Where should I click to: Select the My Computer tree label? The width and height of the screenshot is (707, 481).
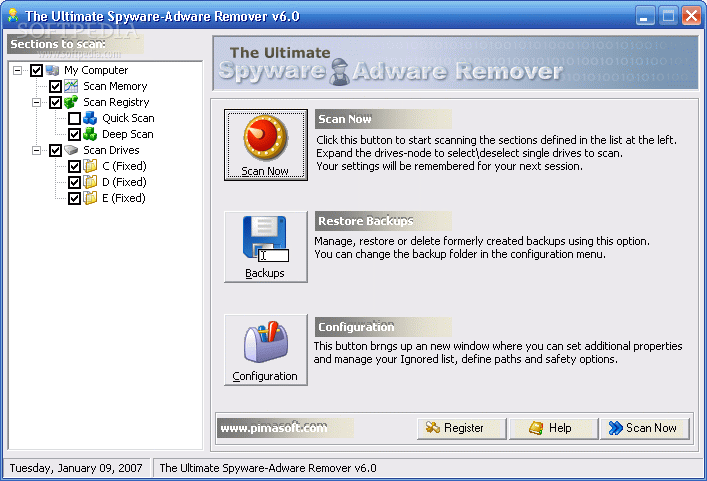pos(96,70)
